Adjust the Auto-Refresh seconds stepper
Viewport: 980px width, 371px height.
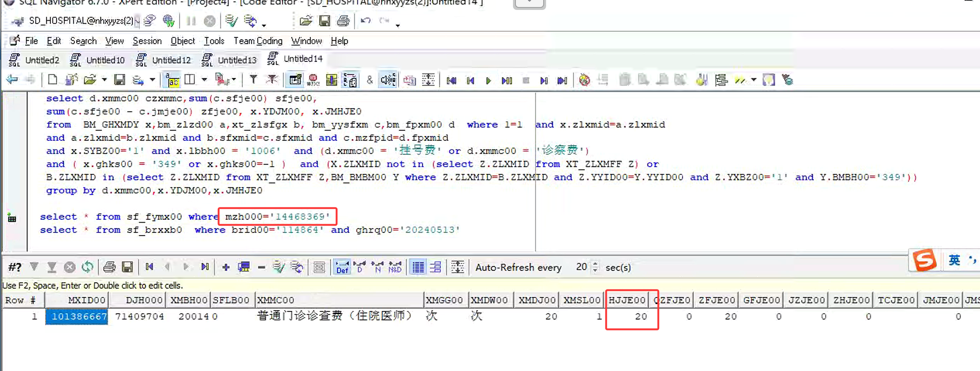point(595,267)
